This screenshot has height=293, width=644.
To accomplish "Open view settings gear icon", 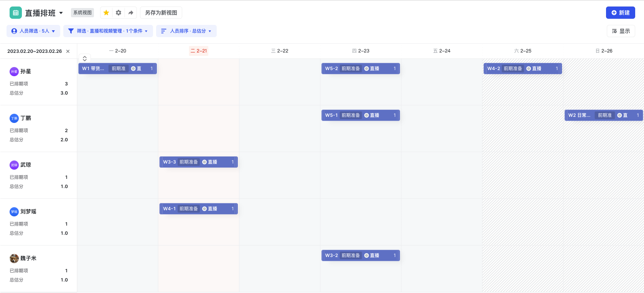I will pos(119,13).
